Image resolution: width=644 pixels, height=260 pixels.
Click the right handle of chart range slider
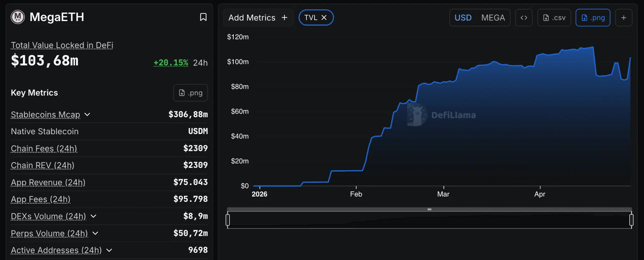(x=631, y=220)
